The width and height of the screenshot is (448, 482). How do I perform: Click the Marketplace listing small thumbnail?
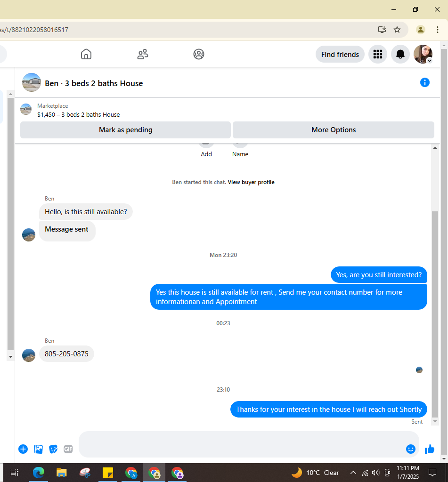click(x=26, y=109)
